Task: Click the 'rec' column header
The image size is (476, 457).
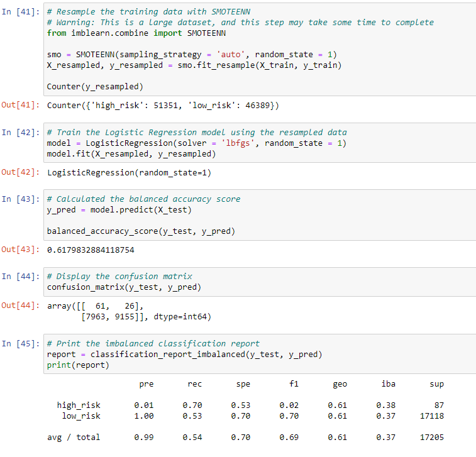Action: 194,384
